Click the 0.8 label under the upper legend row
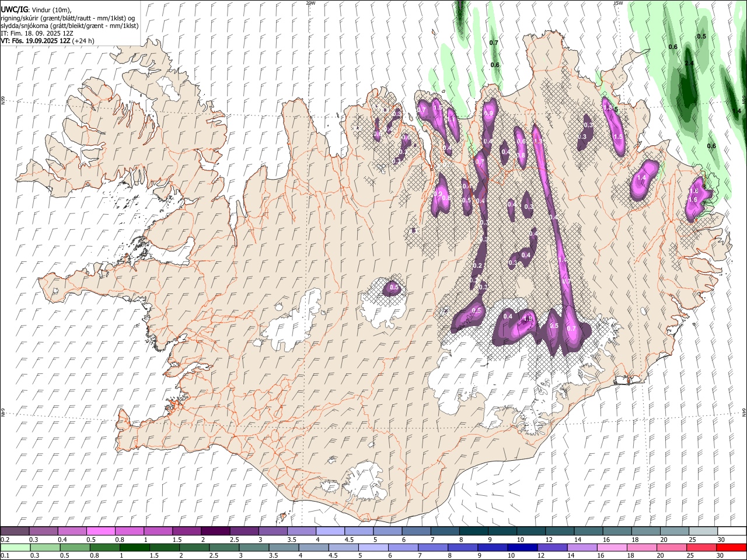Screen dimensions: 747x560 click(x=120, y=540)
